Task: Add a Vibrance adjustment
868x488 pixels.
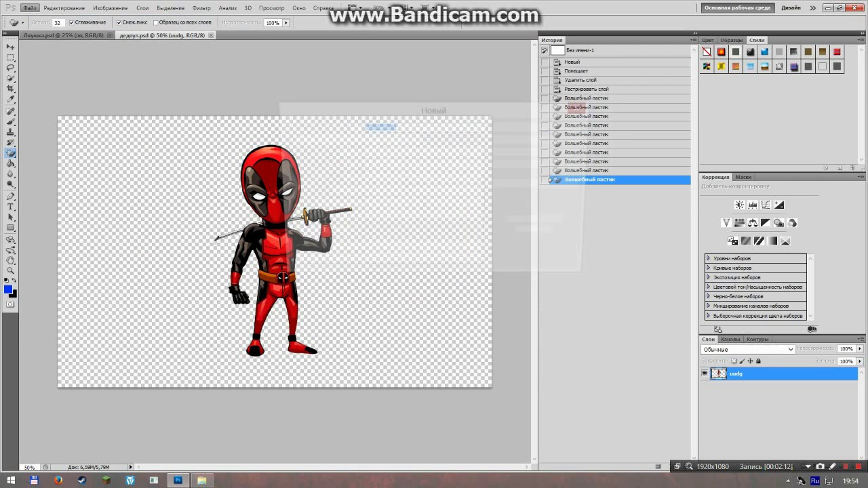Action: pyautogui.click(x=726, y=222)
